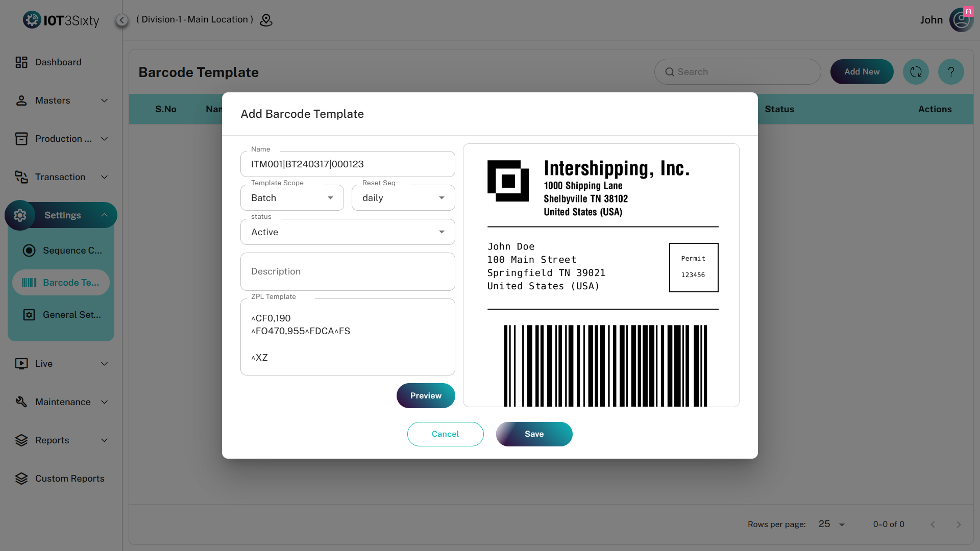
Task: Click the Save button
Action: coord(534,434)
